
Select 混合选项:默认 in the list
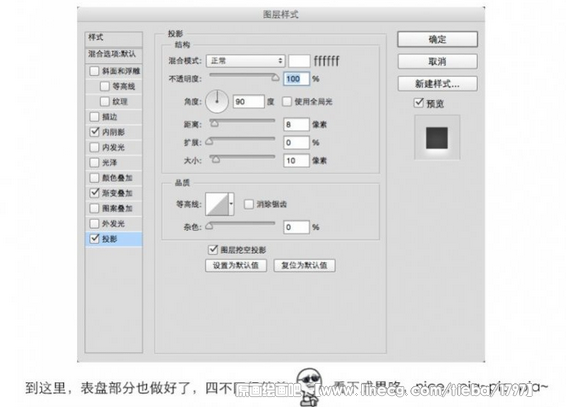pos(114,54)
